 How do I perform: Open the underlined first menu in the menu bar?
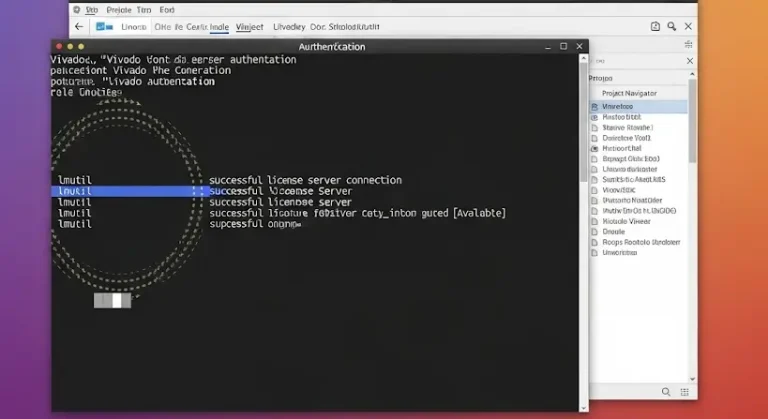click(x=92, y=10)
